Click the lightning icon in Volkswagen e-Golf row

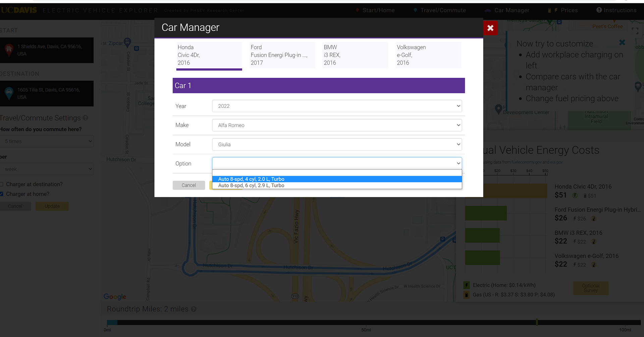click(575, 265)
